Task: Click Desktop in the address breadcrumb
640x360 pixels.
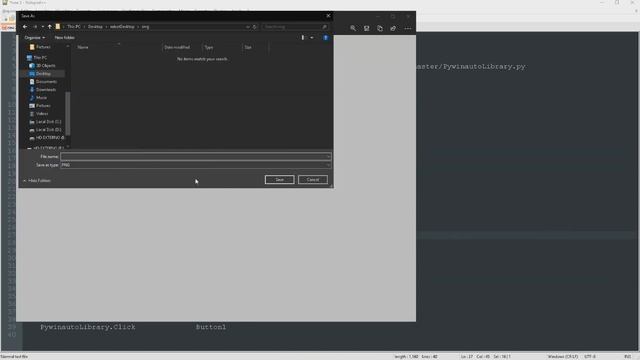Action: click(95, 27)
